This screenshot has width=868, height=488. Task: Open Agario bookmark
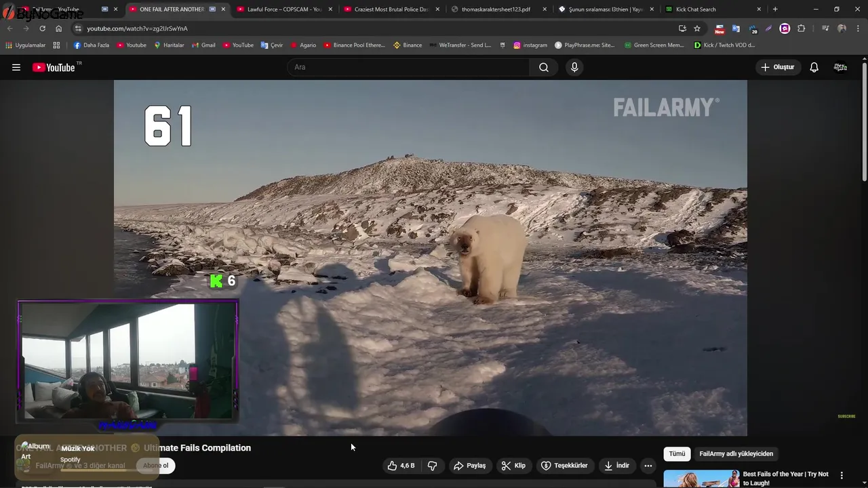pyautogui.click(x=303, y=45)
